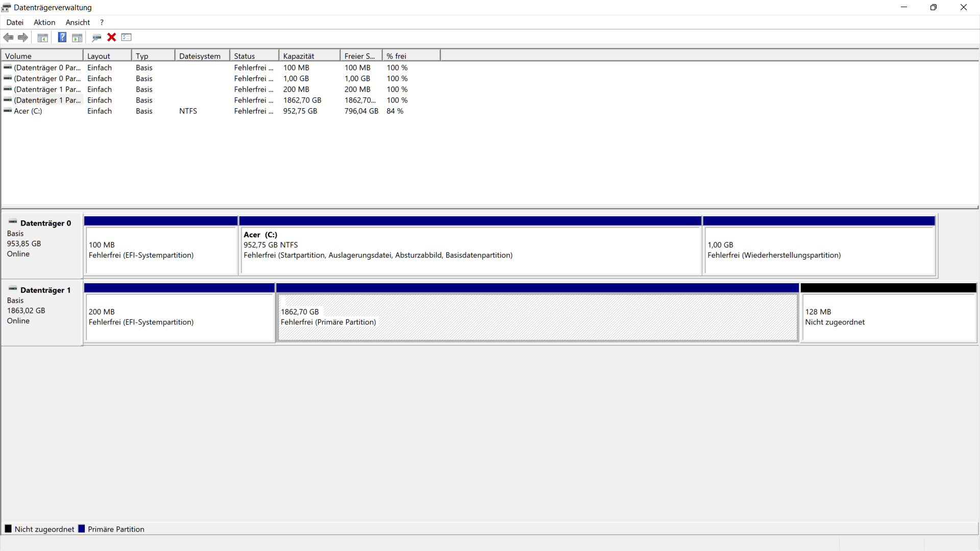The width and height of the screenshot is (980, 551).
Task: Open the properties checklist toolbar icon
Action: (x=127, y=37)
